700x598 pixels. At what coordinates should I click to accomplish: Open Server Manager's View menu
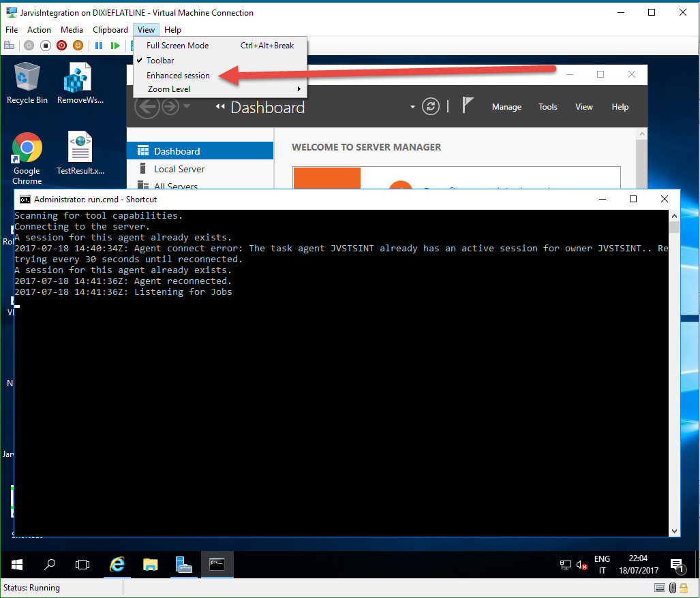584,107
